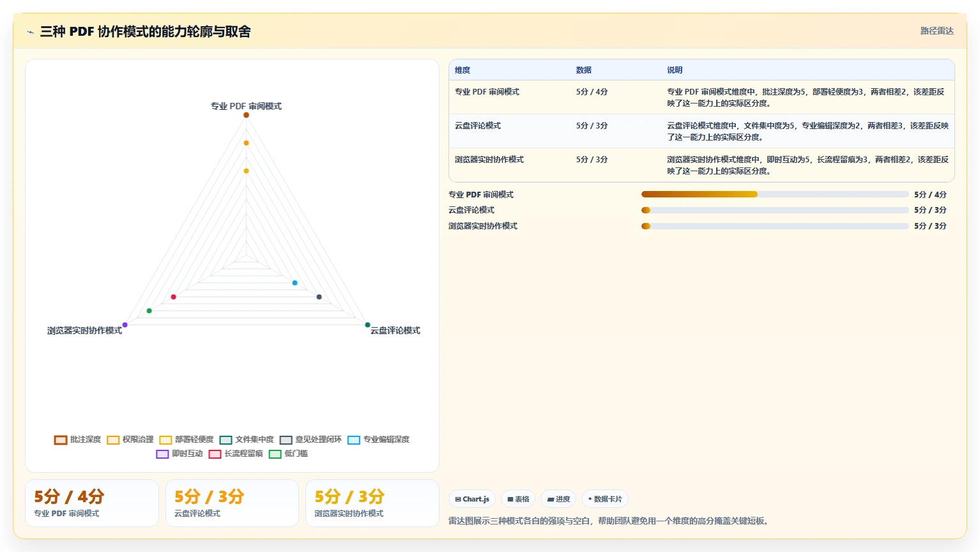Click the 浏览器实时协作模式 radar axis label

coord(84,330)
